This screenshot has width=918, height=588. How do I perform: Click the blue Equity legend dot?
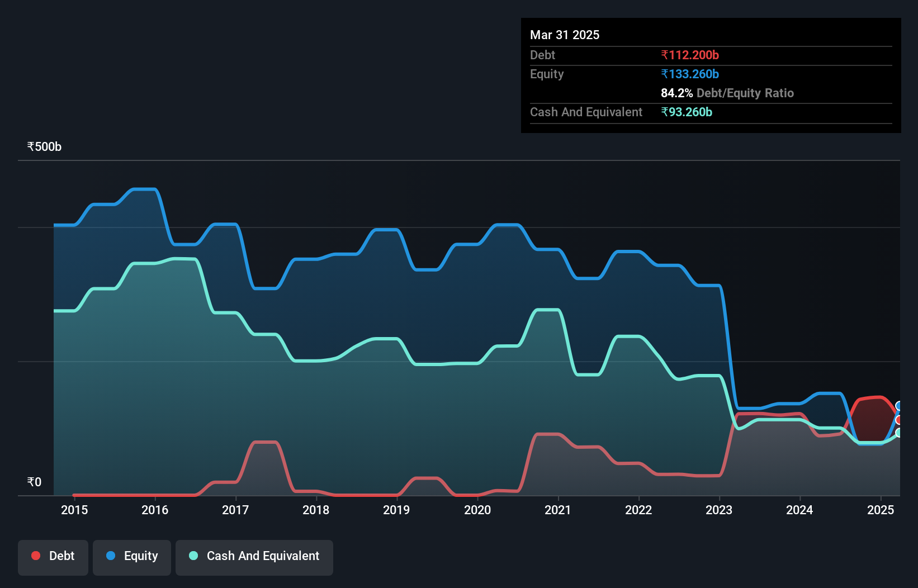coord(111,556)
